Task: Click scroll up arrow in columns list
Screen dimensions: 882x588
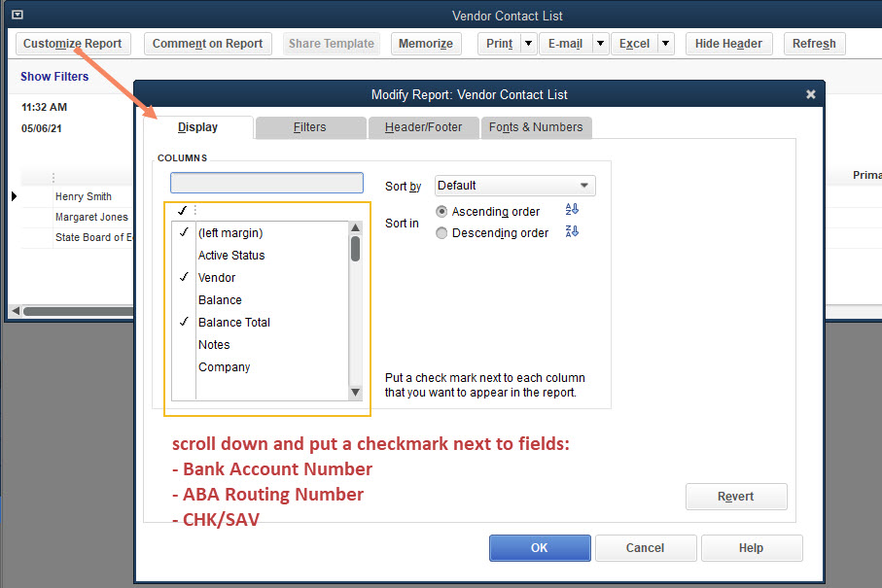Action: click(355, 229)
